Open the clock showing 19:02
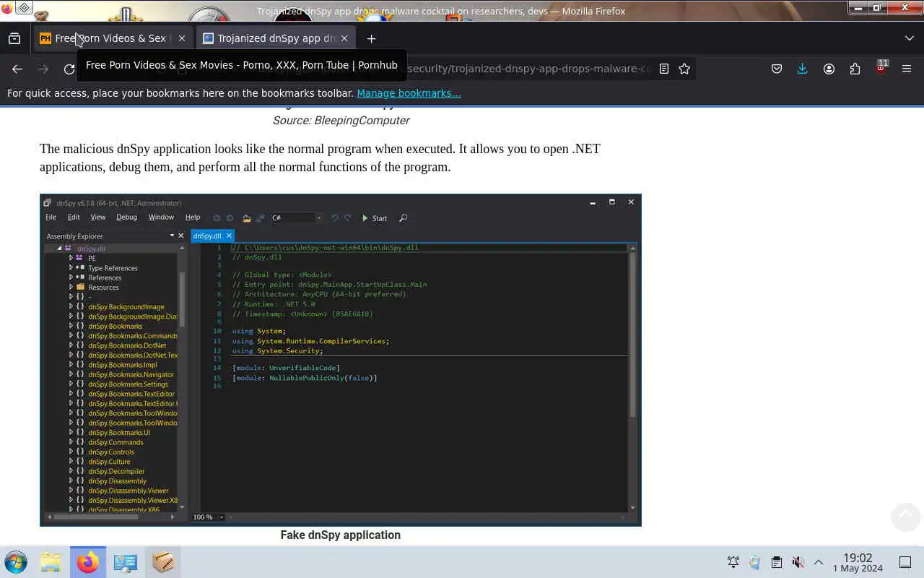924x578 pixels. pos(858,562)
